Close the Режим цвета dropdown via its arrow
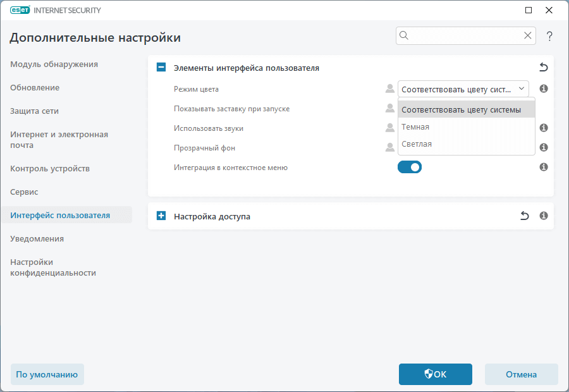 coord(522,89)
